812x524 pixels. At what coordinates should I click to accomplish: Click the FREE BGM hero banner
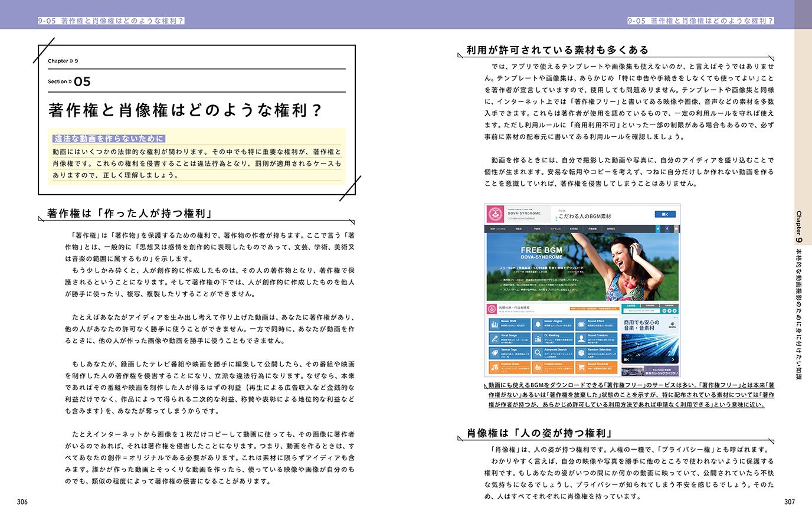coord(582,267)
